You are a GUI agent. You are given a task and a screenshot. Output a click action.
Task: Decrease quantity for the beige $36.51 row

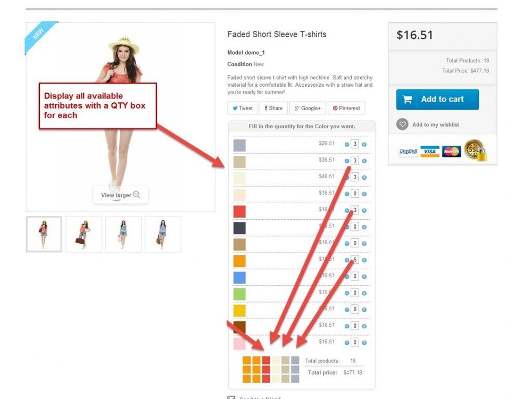[347, 161]
